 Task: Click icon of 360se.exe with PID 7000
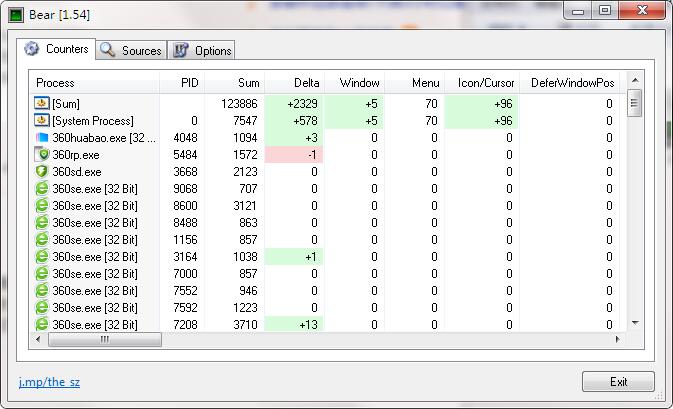[x=42, y=273]
